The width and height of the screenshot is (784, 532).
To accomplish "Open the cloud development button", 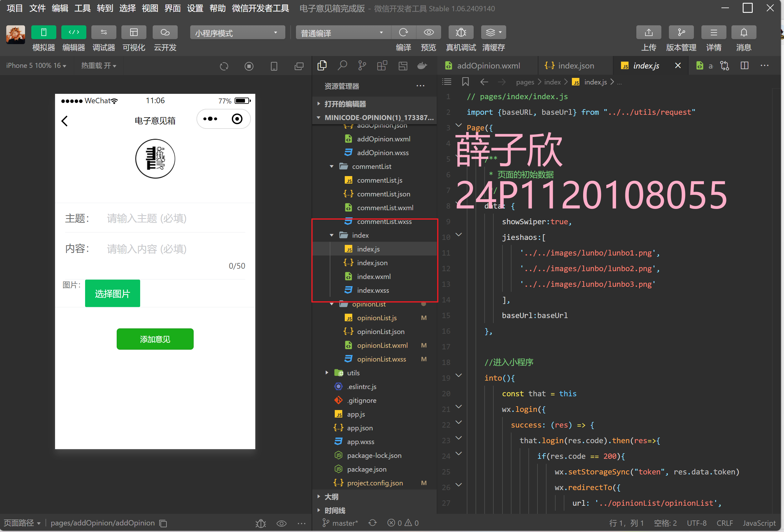I will [165, 33].
